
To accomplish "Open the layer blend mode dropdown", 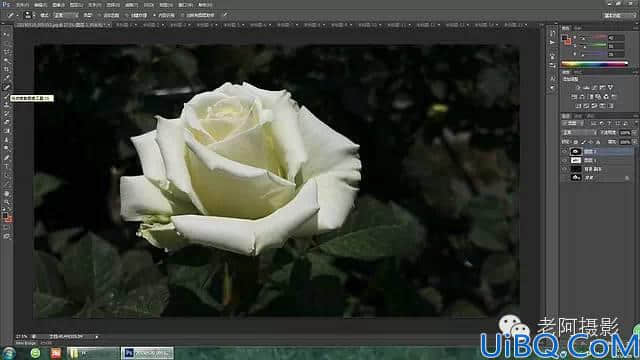I will [579, 133].
